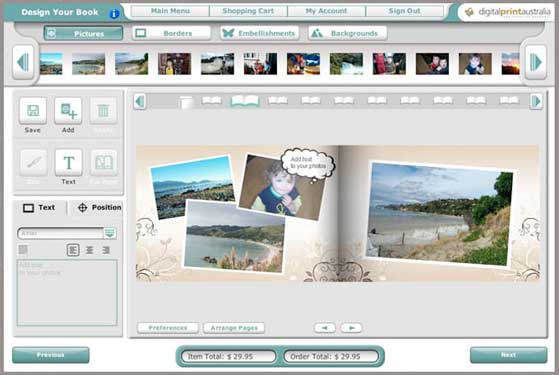Click Sign Out

coord(404,11)
